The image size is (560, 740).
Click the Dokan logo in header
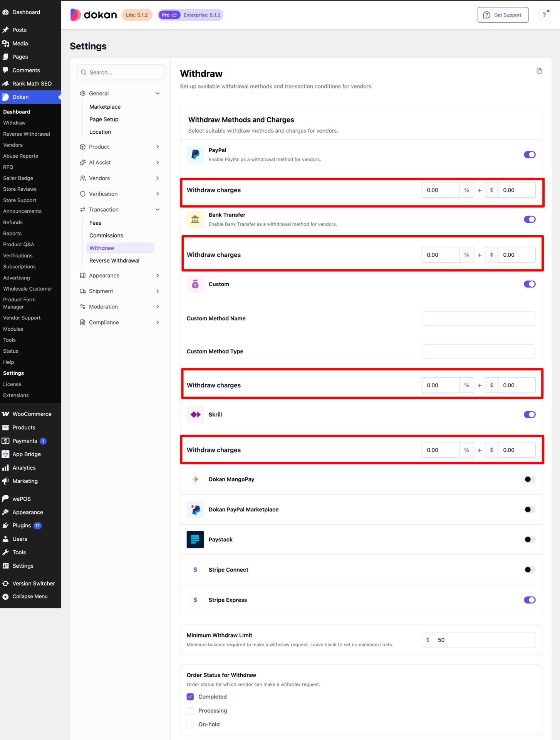pyautogui.click(x=94, y=15)
